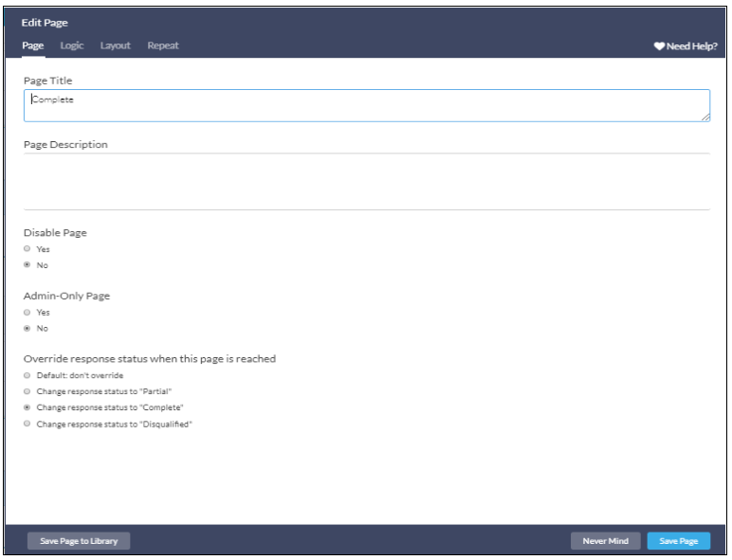732x560 pixels.
Task: Click the Admin-Only Page heading
Action: click(66, 296)
